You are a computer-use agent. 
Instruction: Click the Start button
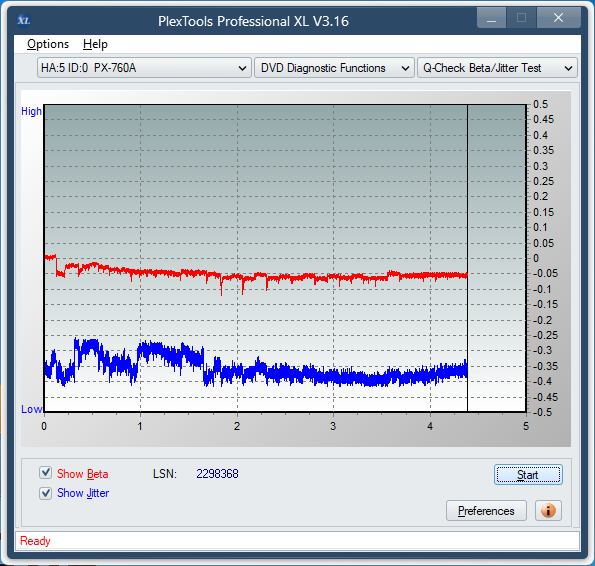click(528, 475)
